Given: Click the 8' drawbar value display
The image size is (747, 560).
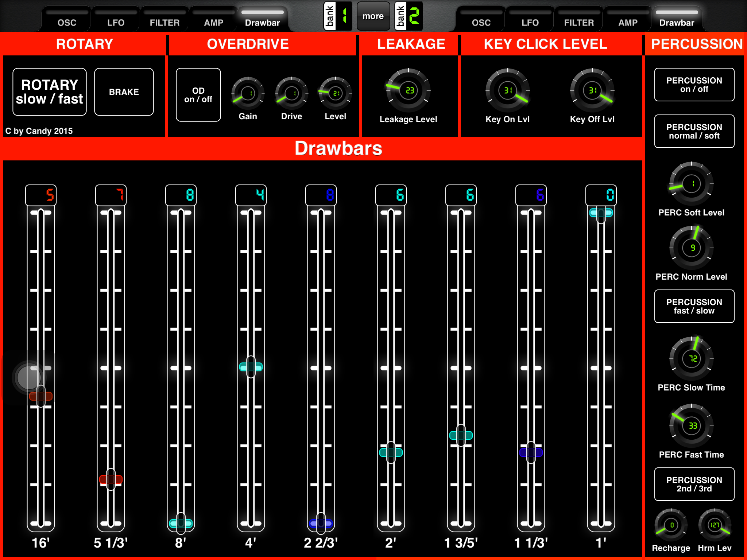Looking at the screenshot, I should [x=181, y=195].
